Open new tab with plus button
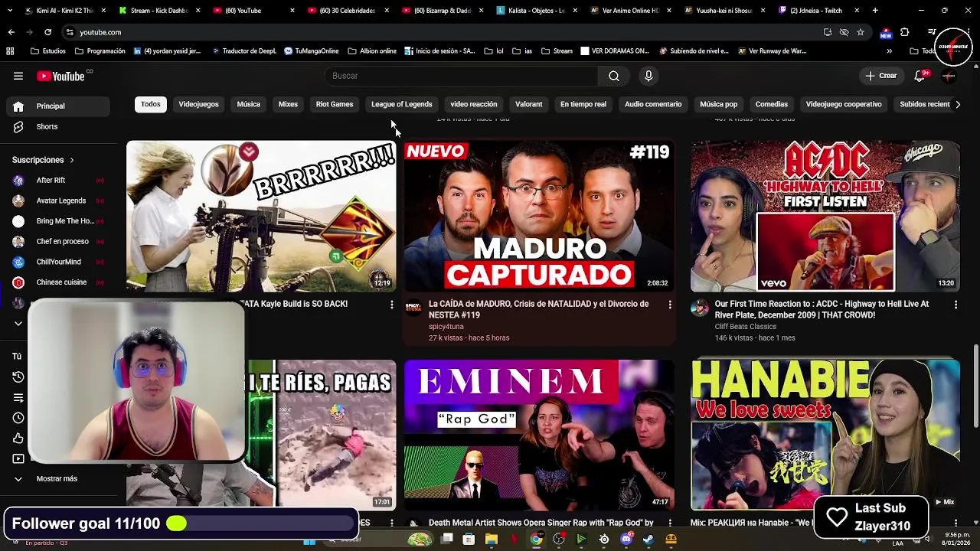 point(875,11)
